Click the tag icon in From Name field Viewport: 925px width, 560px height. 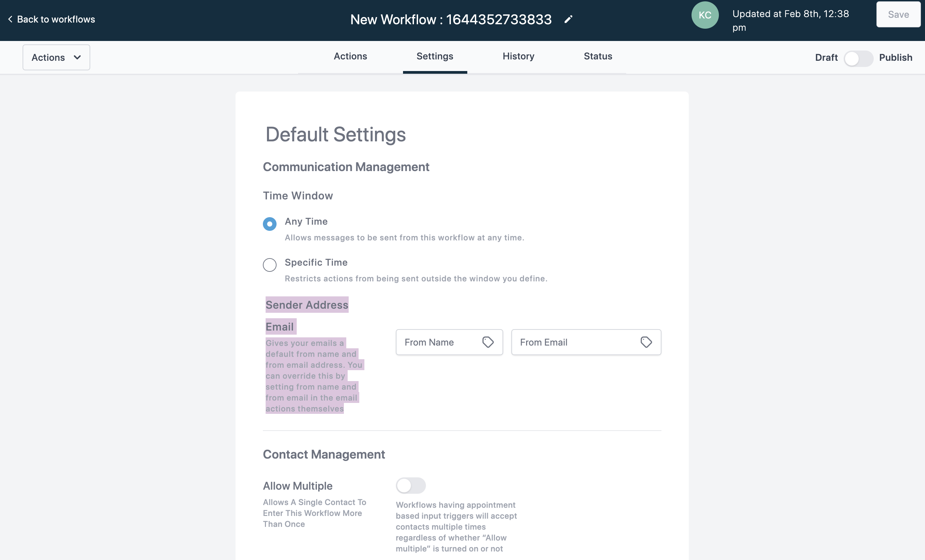click(x=488, y=342)
